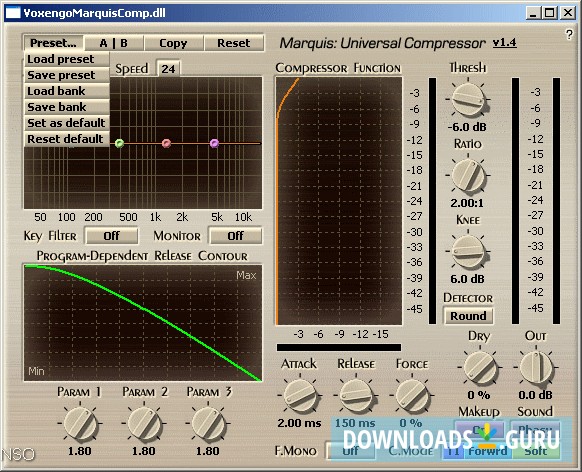Click the 1.80 value under Param 3
Viewport: 582px width, 472px height.
[207, 451]
